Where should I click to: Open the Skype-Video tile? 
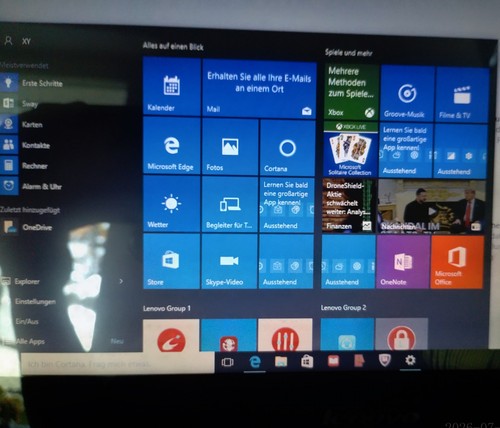(229, 261)
